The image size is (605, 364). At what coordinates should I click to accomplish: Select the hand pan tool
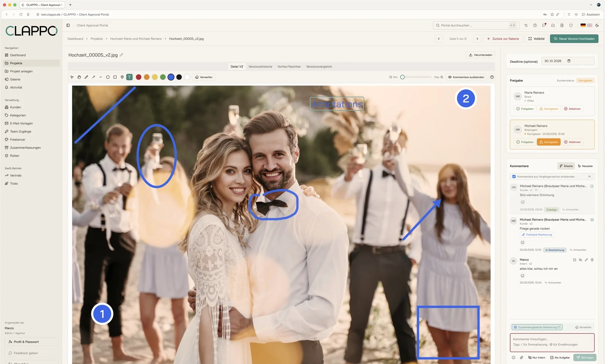[x=79, y=77]
